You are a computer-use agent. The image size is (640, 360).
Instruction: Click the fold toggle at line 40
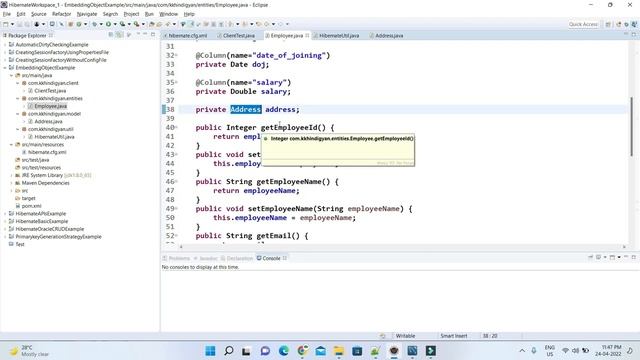pyautogui.click(x=176, y=127)
